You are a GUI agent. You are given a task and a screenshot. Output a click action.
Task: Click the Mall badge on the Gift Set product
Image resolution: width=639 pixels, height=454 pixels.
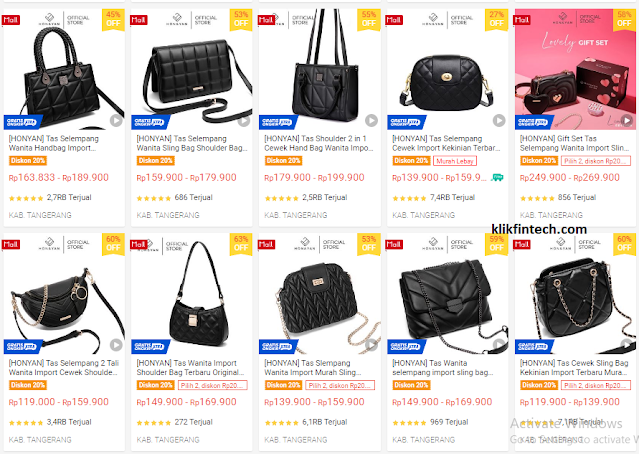pos(522,20)
